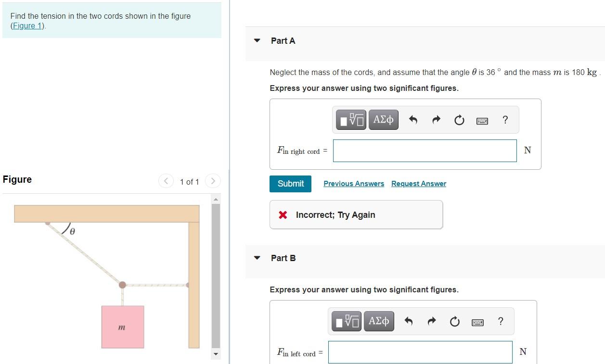Viewport: 605px width, 364px height.
Task: Click the figure scrollbar down arrow
Action: click(x=216, y=355)
